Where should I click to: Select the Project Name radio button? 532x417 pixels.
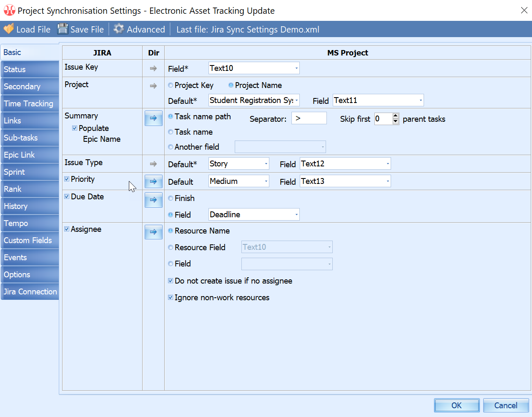(x=231, y=85)
